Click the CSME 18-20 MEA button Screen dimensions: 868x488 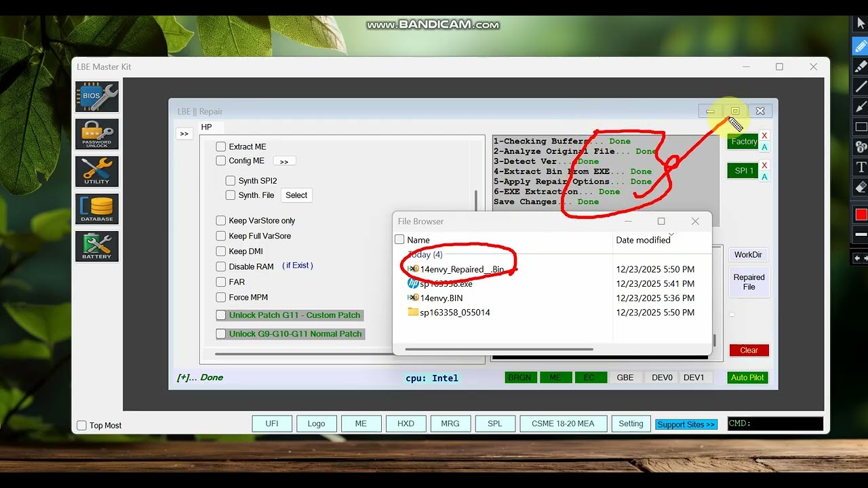pos(563,424)
